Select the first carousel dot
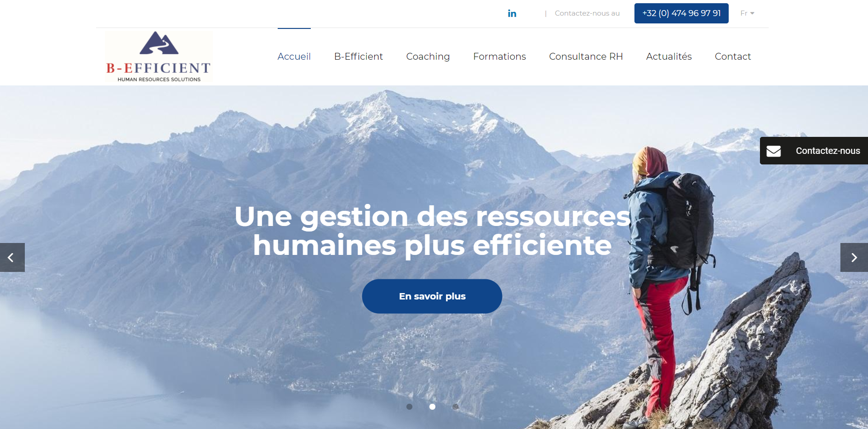868x429 pixels. (409, 406)
